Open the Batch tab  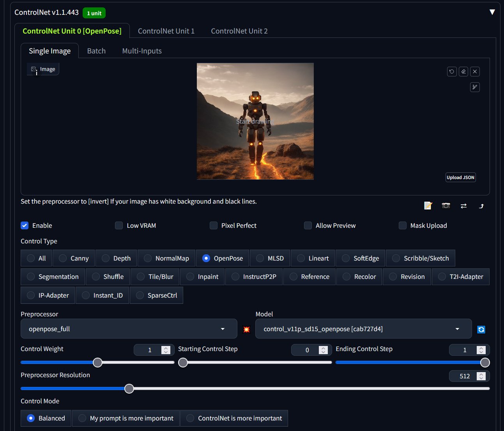point(96,51)
